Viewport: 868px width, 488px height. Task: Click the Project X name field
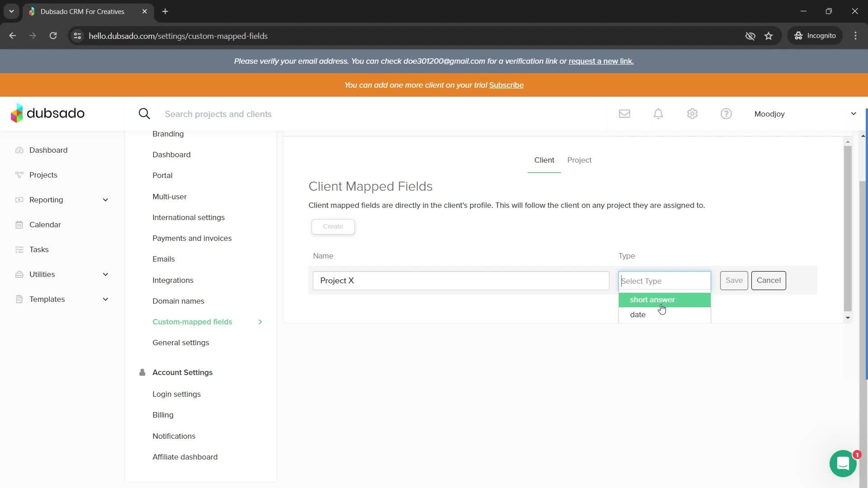pyautogui.click(x=460, y=281)
